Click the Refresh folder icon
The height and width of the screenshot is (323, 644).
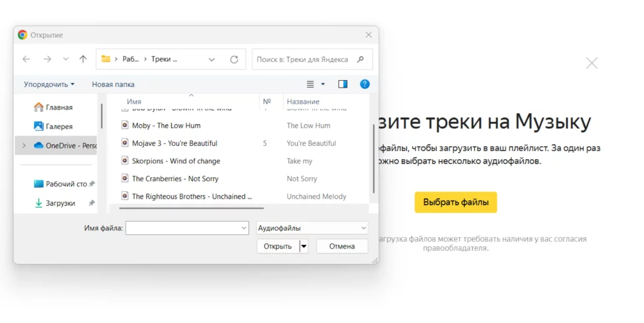[234, 60]
